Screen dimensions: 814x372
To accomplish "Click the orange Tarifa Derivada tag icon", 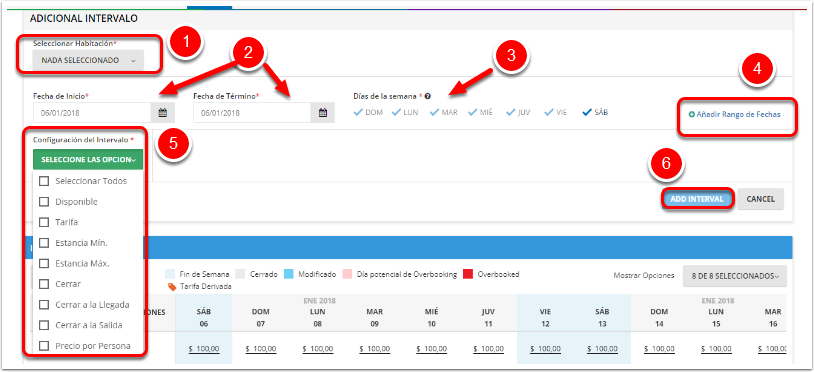I will pyautogui.click(x=171, y=286).
